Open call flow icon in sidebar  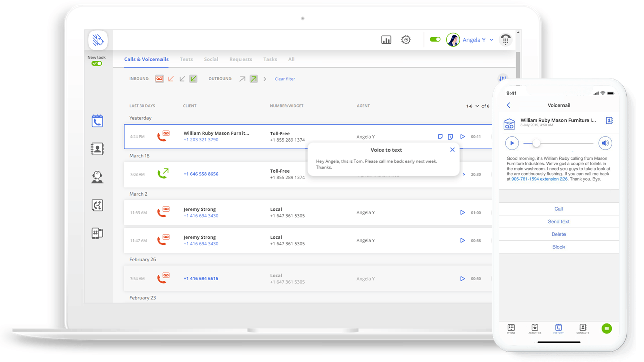click(x=97, y=205)
